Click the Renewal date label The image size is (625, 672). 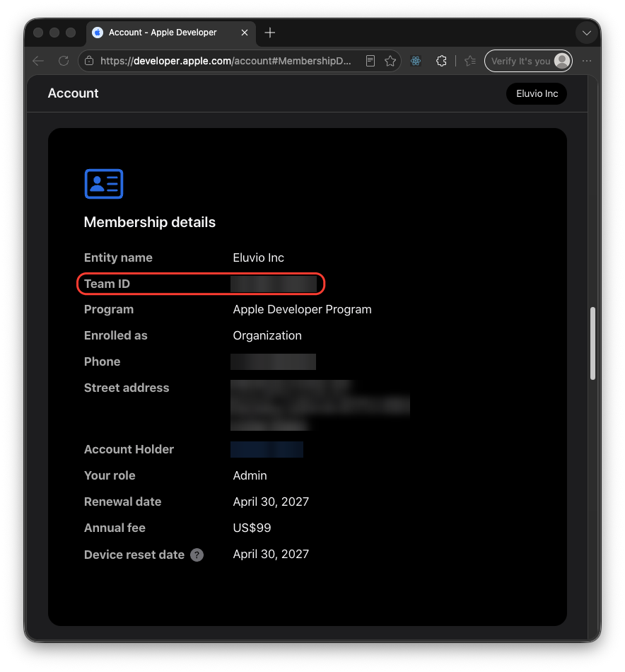122,502
